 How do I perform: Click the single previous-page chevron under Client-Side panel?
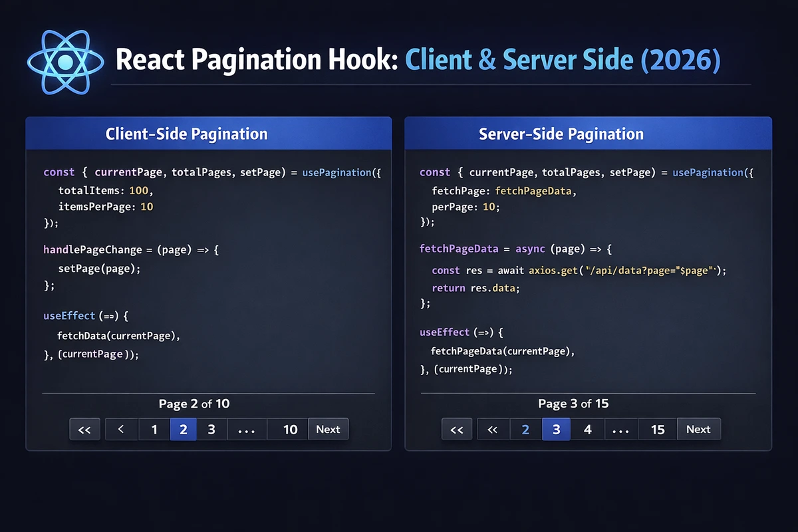pyautogui.click(x=121, y=429)
